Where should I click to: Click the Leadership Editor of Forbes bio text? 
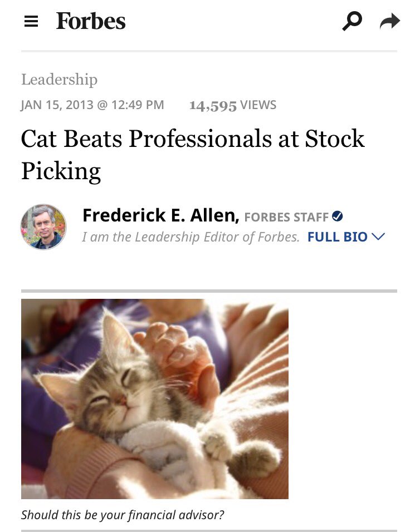coord(191,237)
